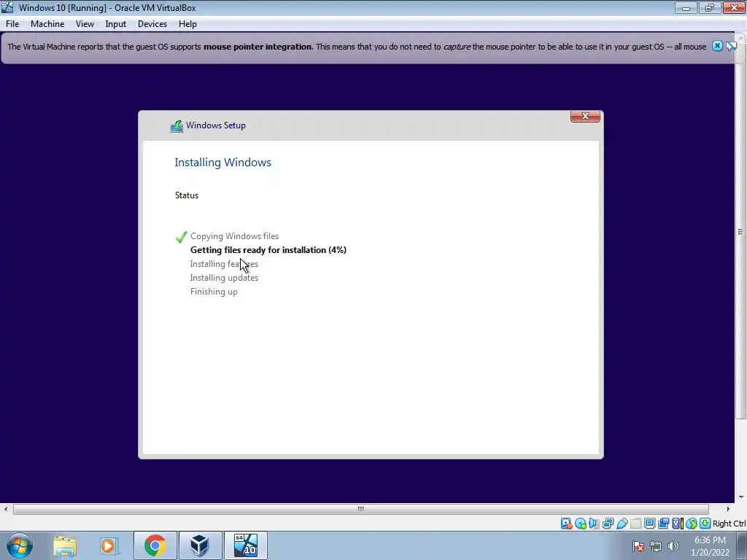Click the Finishing up step
Image resolution: width=747 pixels, height=560 pixels.
click(214, 292)
